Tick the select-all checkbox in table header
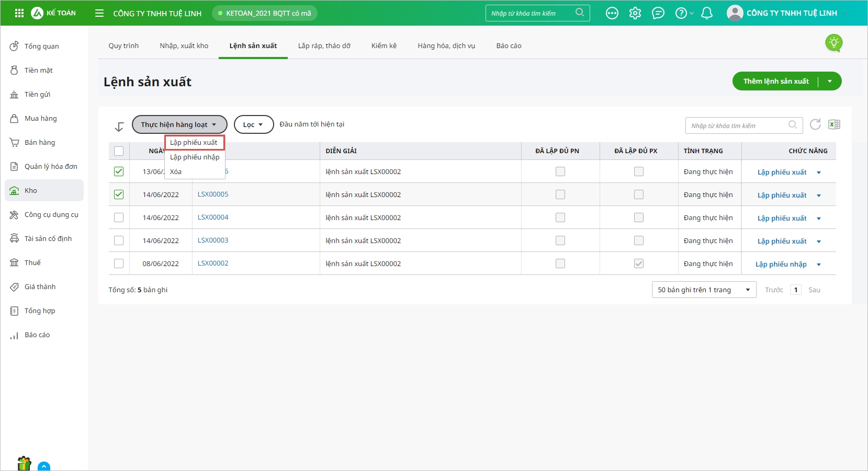Screen dimensions: 868x471 119,151
